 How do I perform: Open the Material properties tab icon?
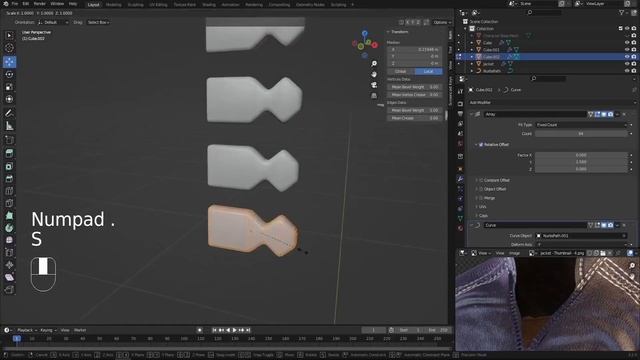tap(460, 228)
